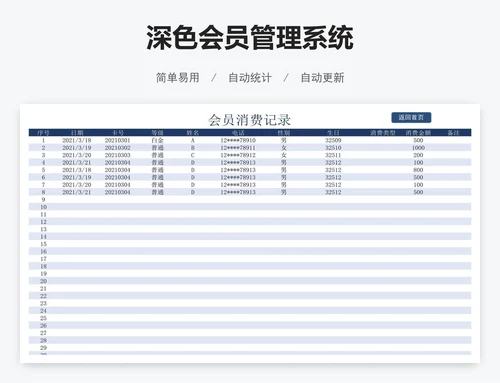Select the 序号 column header

43,133
